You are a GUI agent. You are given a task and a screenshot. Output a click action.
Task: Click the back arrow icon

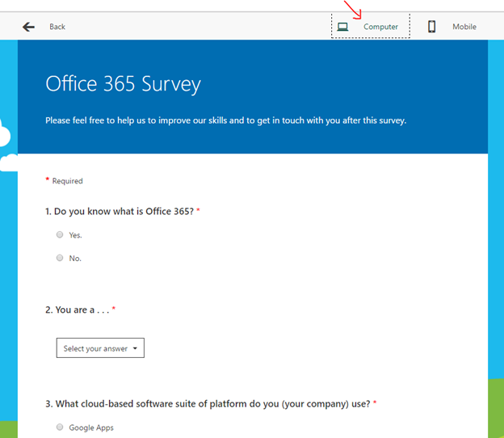(29, 27)
